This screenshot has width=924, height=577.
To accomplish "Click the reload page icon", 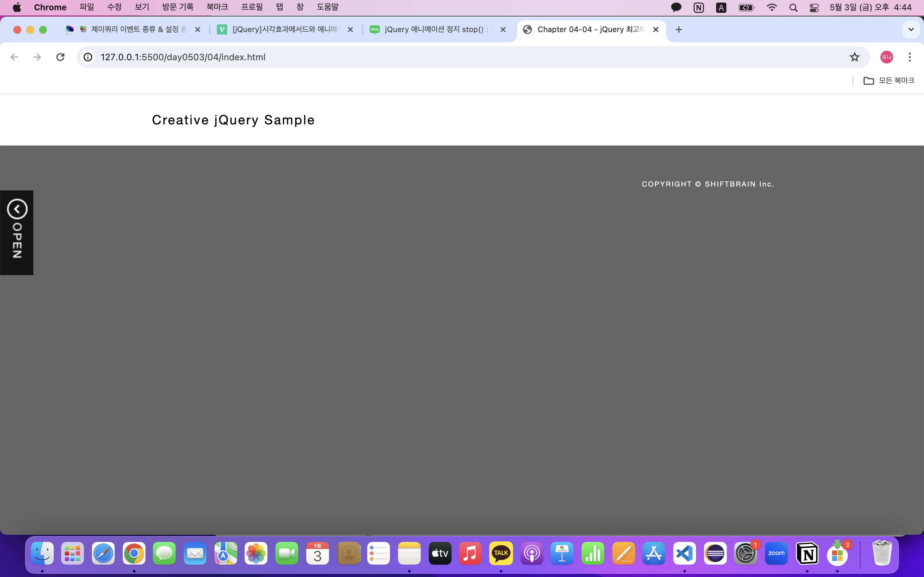I will [60, 57].
